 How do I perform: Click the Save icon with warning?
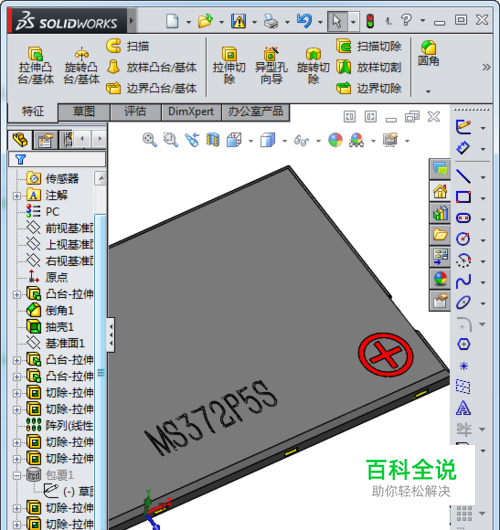[239, 21]
